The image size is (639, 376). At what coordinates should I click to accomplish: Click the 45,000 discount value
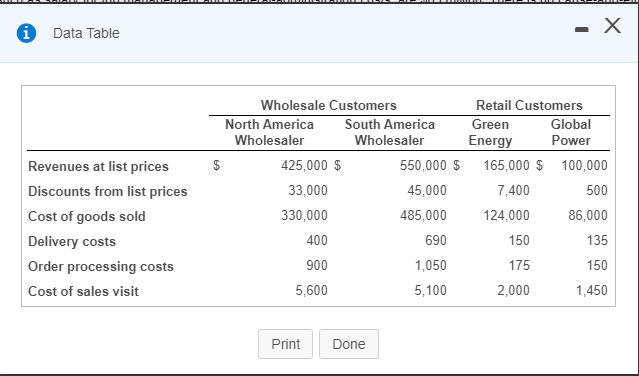pyautogui.click(x=427, y=190)
